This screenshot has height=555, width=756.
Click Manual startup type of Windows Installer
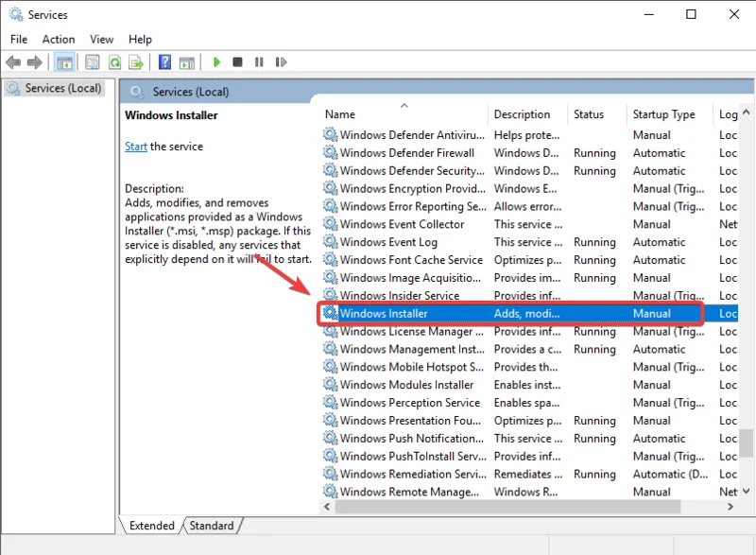[652, 313]
